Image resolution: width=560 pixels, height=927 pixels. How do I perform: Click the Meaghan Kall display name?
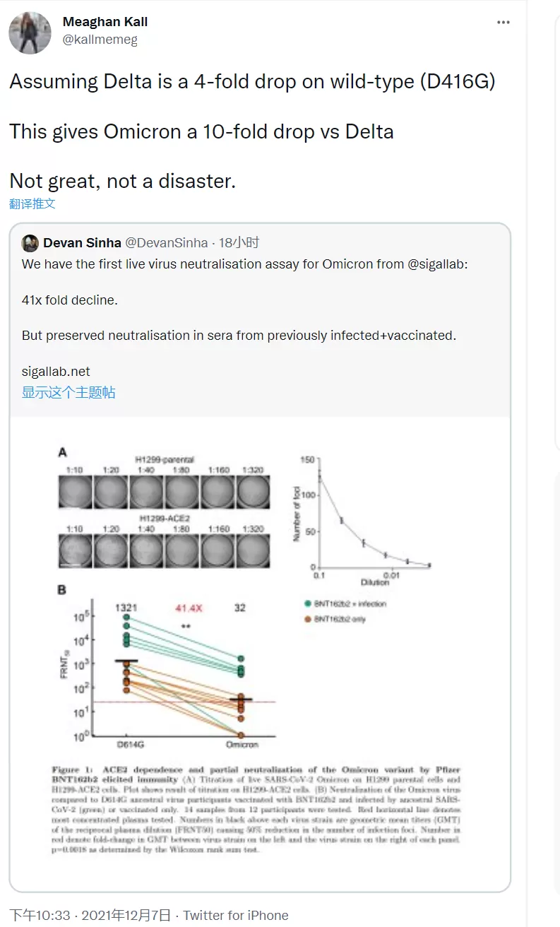pyautogui.click(x=105, y=22)
